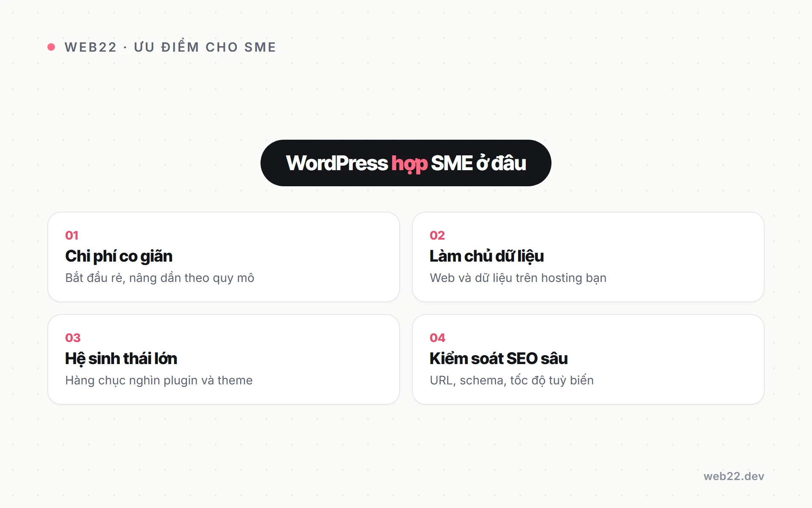Screen dimensions: 812x508
Task: Click 'Hàng chục nghìn plugin và theme' text
Action: [x=159, y=380]
